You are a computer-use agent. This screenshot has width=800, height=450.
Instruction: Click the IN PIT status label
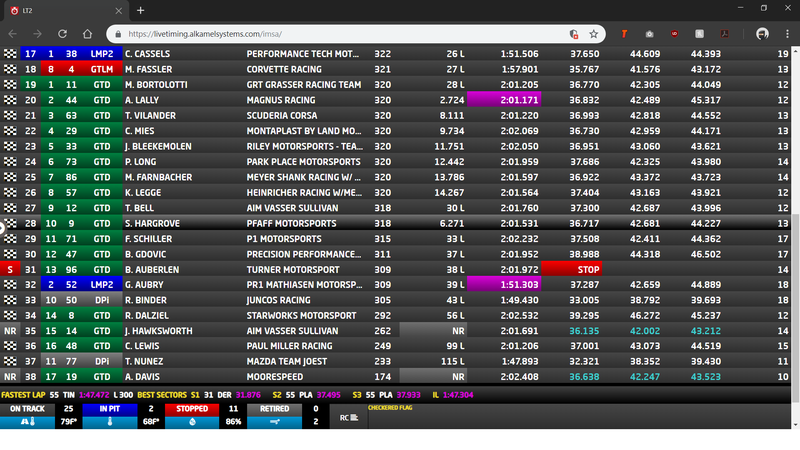tap(110, 409)
